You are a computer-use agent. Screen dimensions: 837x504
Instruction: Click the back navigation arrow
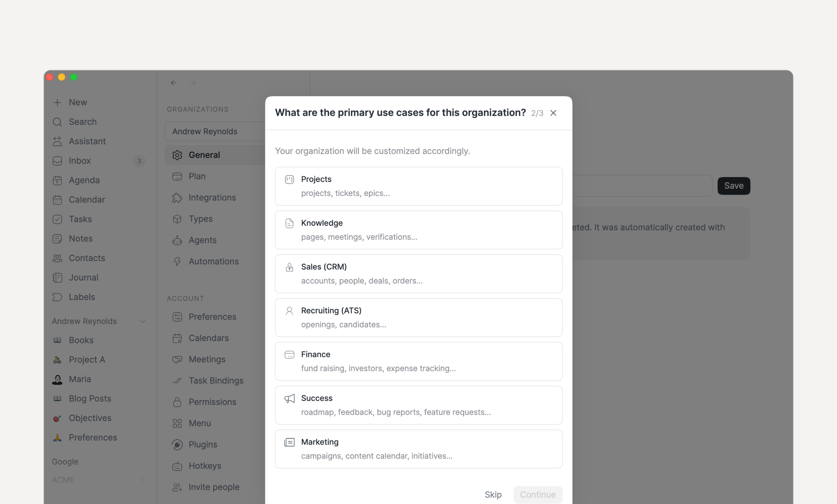tap(174, 83)
